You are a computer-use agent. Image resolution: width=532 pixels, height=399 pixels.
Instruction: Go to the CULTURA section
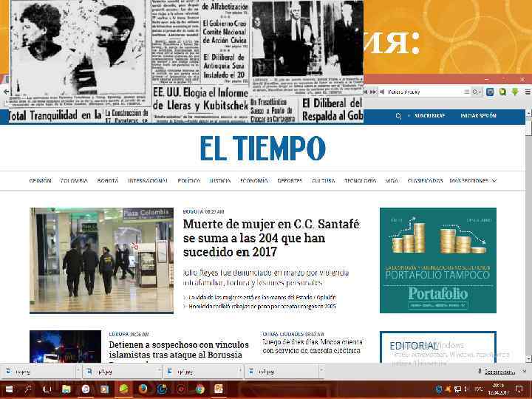point(323,181)
